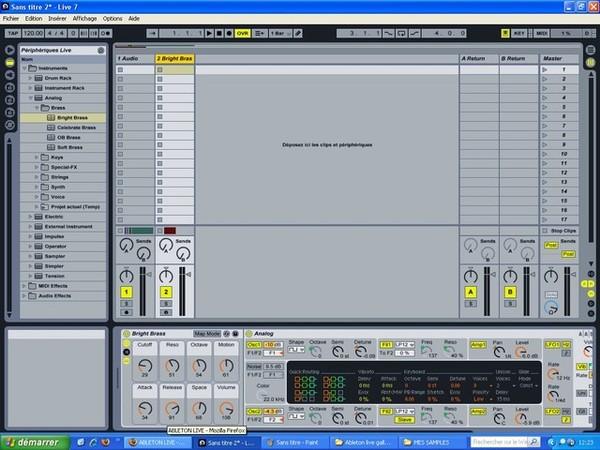Toggle the OVR overdub button

pyautogui.click(x=243, y=33)
